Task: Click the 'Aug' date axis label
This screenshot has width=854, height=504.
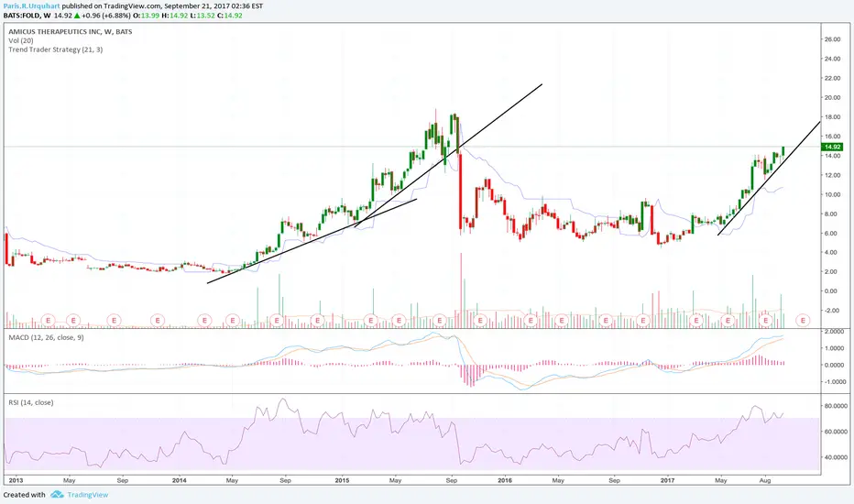Action: 765,480
